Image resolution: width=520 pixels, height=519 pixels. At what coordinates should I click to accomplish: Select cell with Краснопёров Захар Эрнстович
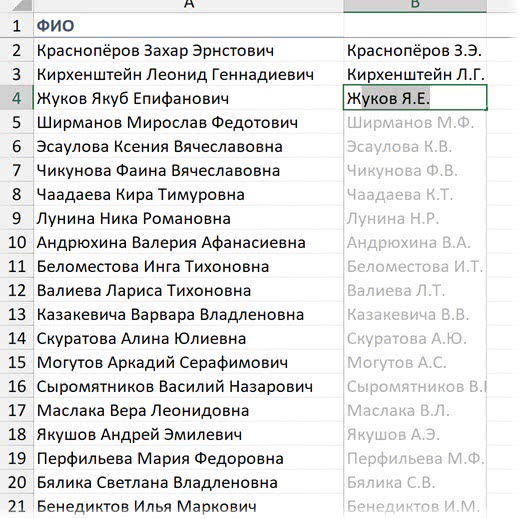188,51
